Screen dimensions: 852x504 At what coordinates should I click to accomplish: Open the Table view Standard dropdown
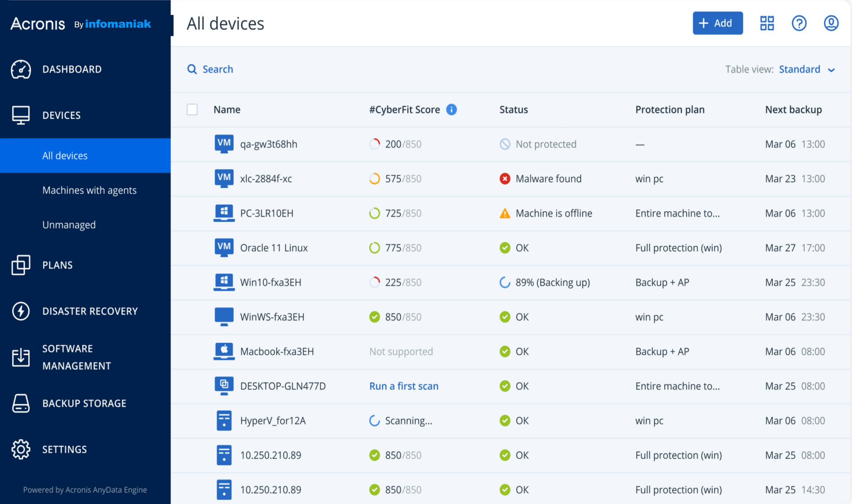(x=807, y=69)
